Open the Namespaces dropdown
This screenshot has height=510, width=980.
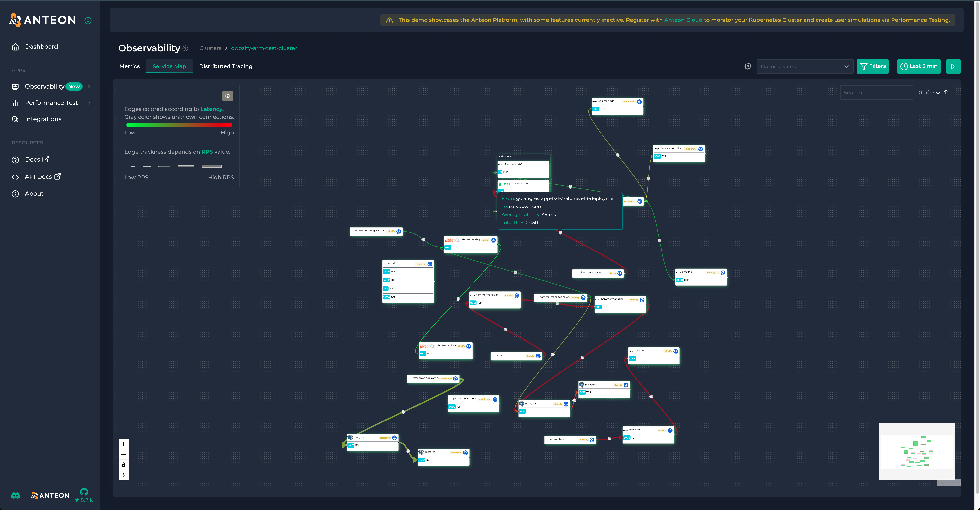pyautogui.click(x=805, y=66)
